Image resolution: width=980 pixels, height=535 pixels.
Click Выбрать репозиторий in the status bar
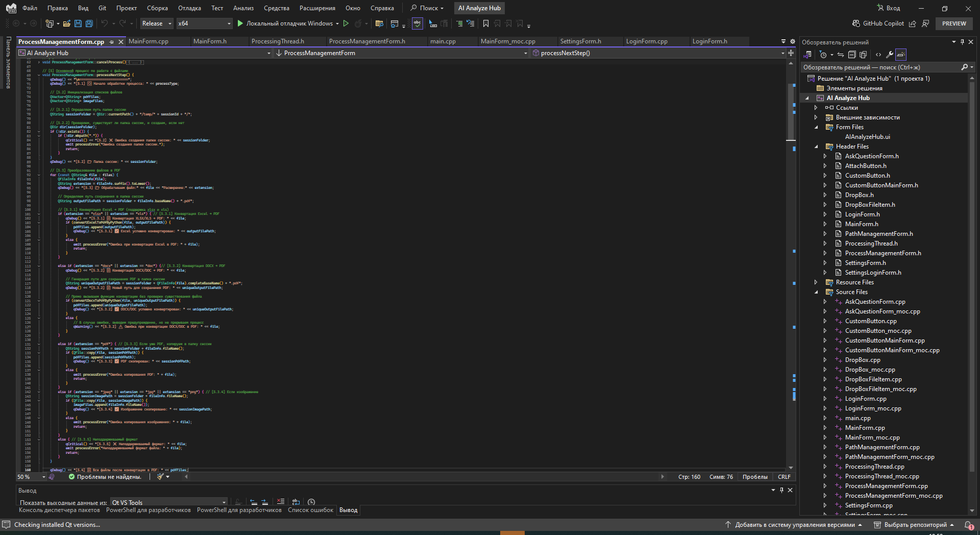[x=915, y=525]
